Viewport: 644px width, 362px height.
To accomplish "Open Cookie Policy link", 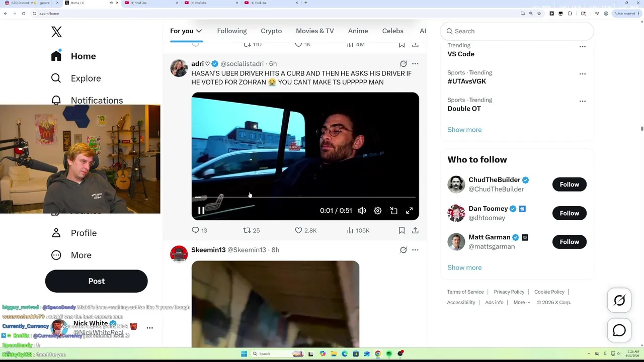I will [x=549, y=292].
